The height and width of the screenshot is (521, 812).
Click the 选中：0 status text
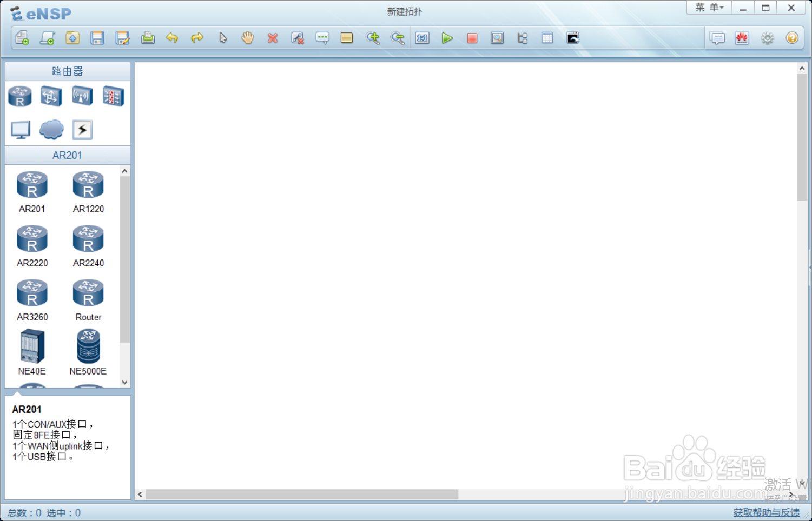pos(63,513)
